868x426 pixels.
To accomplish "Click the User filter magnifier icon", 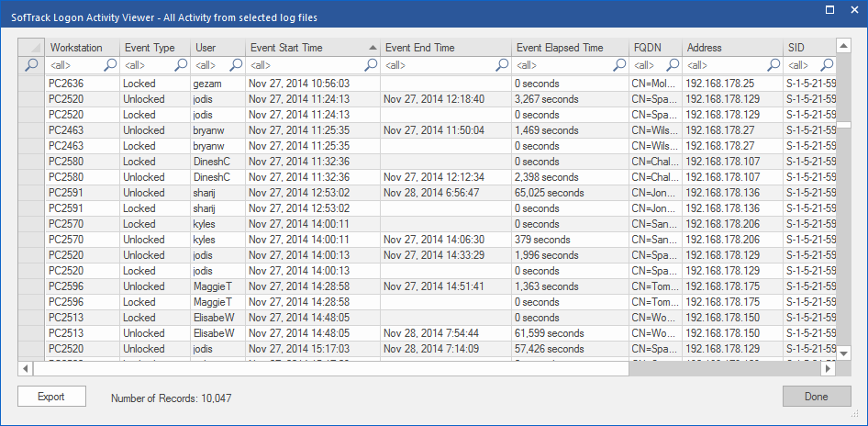I will point(236,65).
